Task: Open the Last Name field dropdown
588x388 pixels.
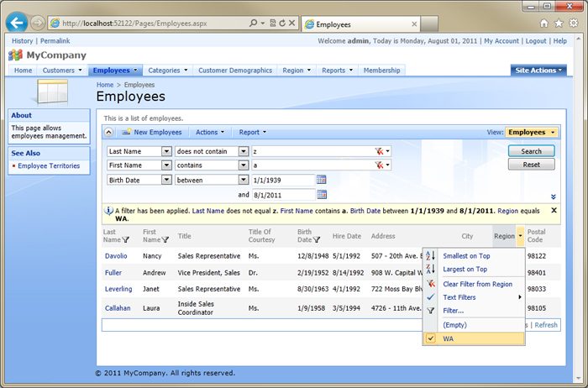Action: tap(166, 151)
